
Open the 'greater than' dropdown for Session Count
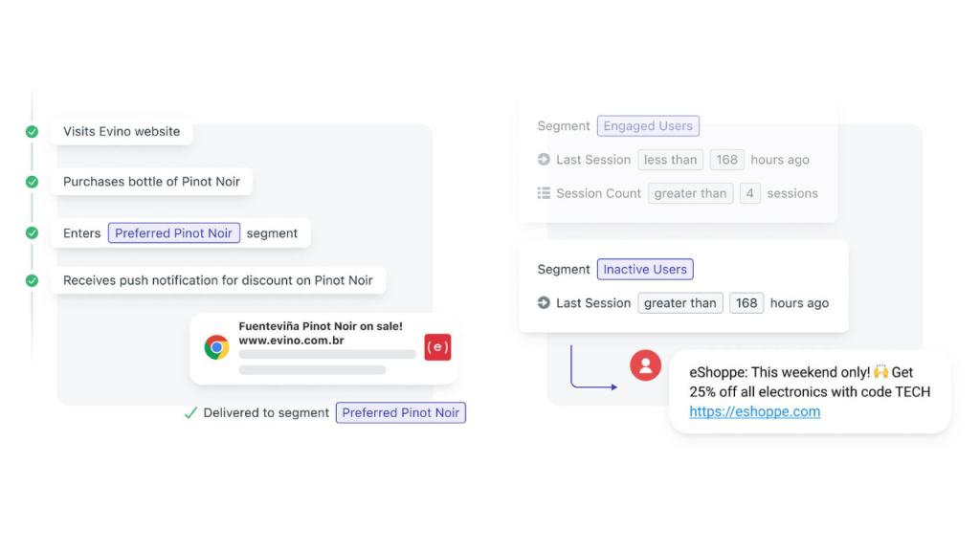click(x=691, y=193)
